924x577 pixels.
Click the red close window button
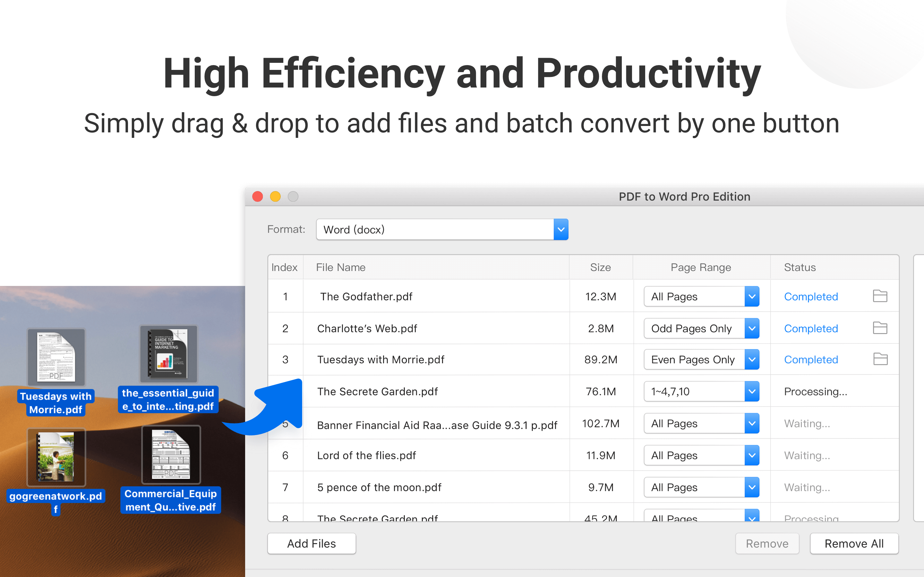click(258, 197)
